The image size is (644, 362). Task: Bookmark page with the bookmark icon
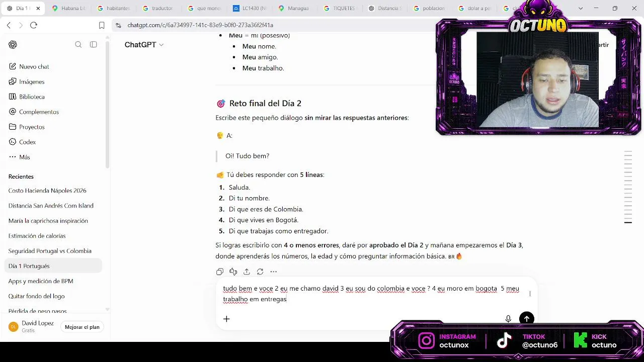[x=102, y=25]
